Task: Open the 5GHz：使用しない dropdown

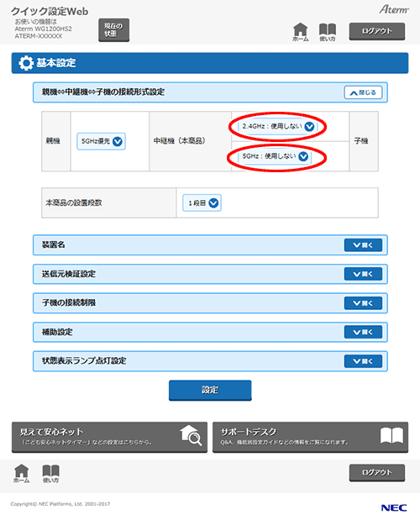Action: tap(275, 156)
